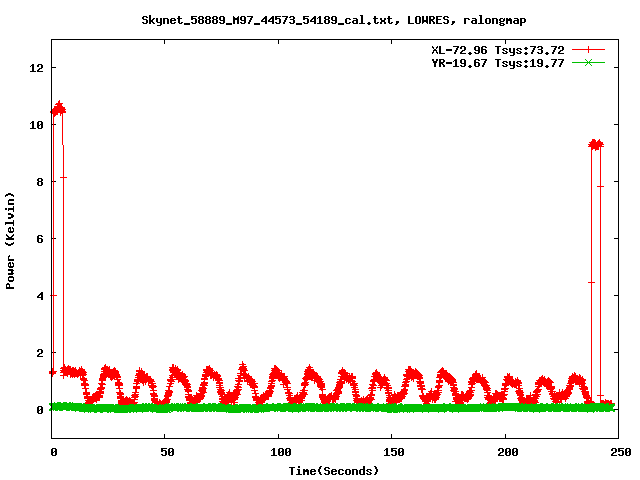Click the y-axis tick label 4
This screenshot has width=640, height=480.
coord(40,296)
